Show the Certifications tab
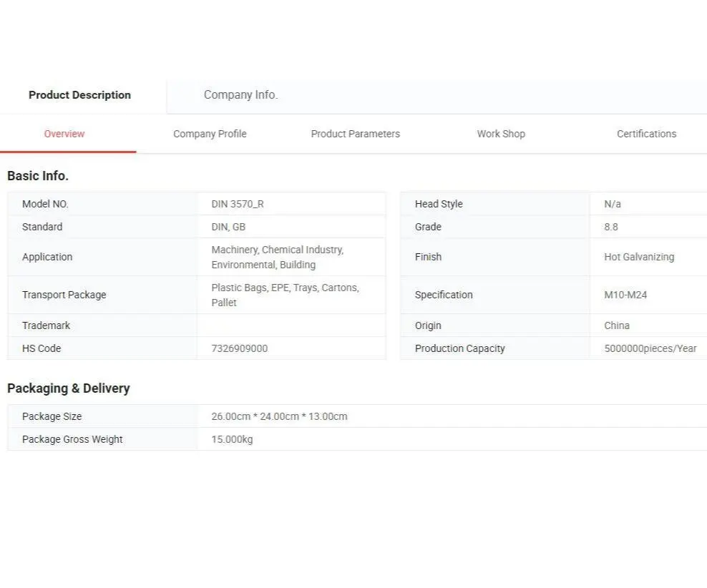 point(646,134)
